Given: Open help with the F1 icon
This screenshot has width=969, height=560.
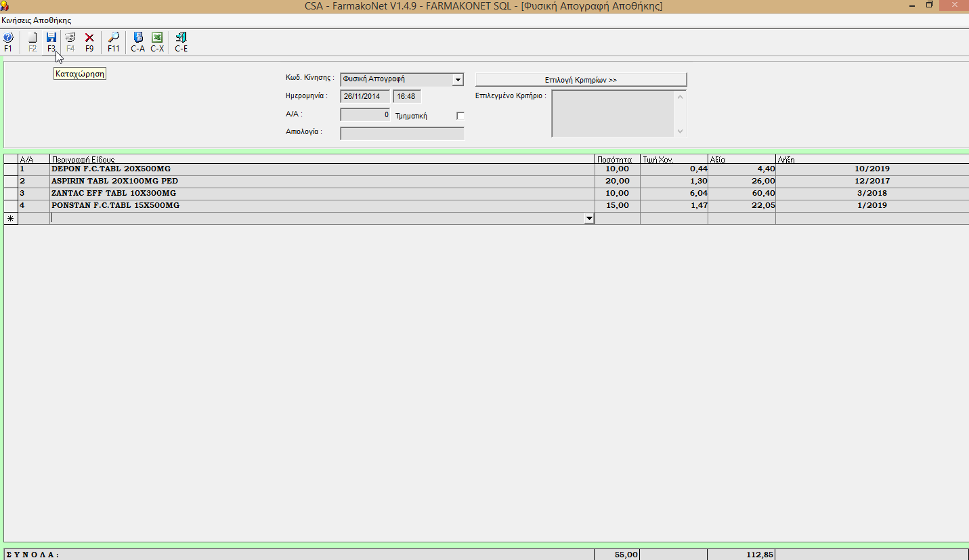Looking at the screenshot, I should pyautogui.click(x=8, y=42).
